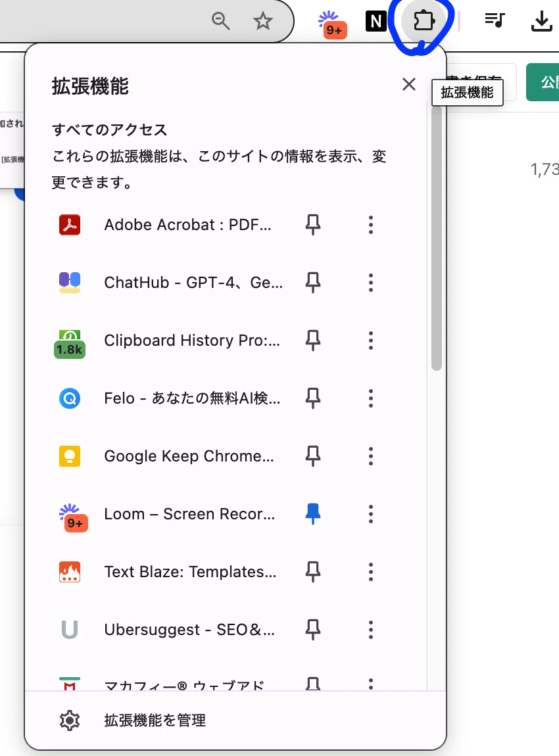The height and width of the screenshot is (756, 559).
Task: Click the Felo extension icon
Action: coord(70,398)
